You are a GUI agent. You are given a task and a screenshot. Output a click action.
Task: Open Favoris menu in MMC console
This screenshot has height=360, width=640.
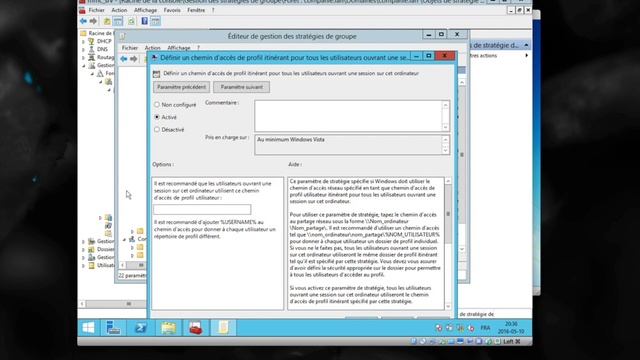pos(172,10)
